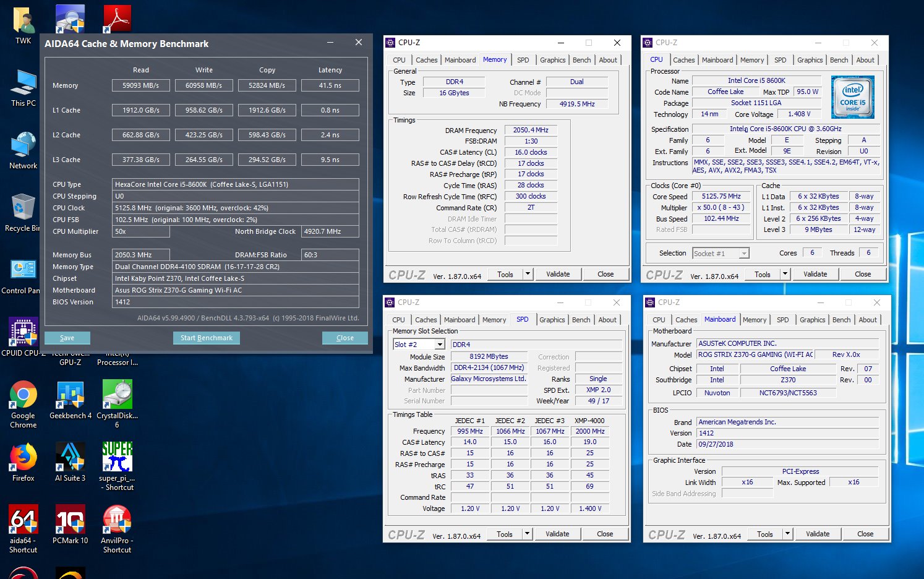
Task: Launch the CrystalDisk desktop shortcut
Action: click(x=117, y=404)
